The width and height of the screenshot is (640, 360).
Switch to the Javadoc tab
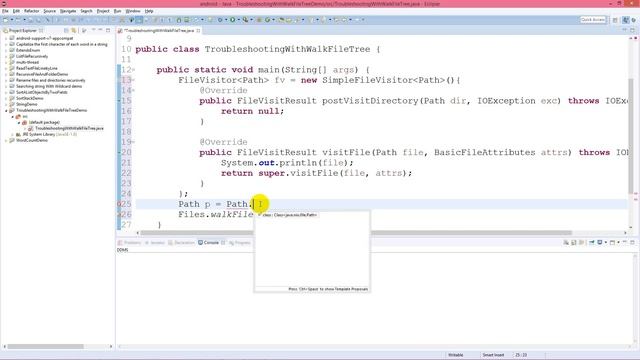[155, 243]
